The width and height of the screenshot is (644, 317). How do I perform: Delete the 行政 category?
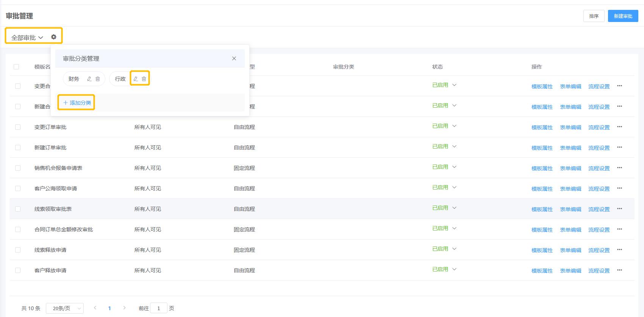pyautogui.click(x=144, y=79)
